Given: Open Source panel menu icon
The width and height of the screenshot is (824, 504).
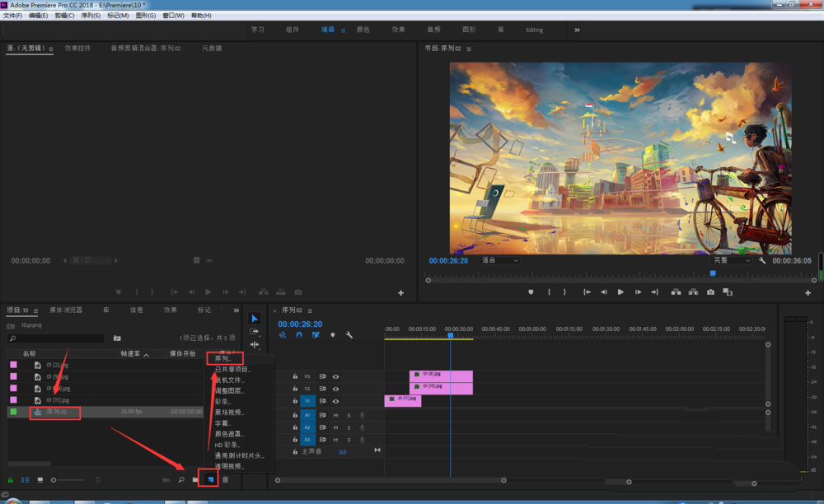Looking at the screenshot, I should click(x=51, y=49).
